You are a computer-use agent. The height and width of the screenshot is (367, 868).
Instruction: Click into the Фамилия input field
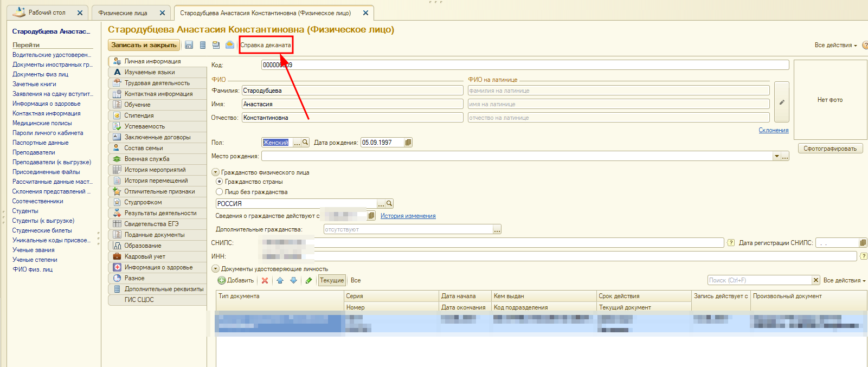[x=352, y=91]
